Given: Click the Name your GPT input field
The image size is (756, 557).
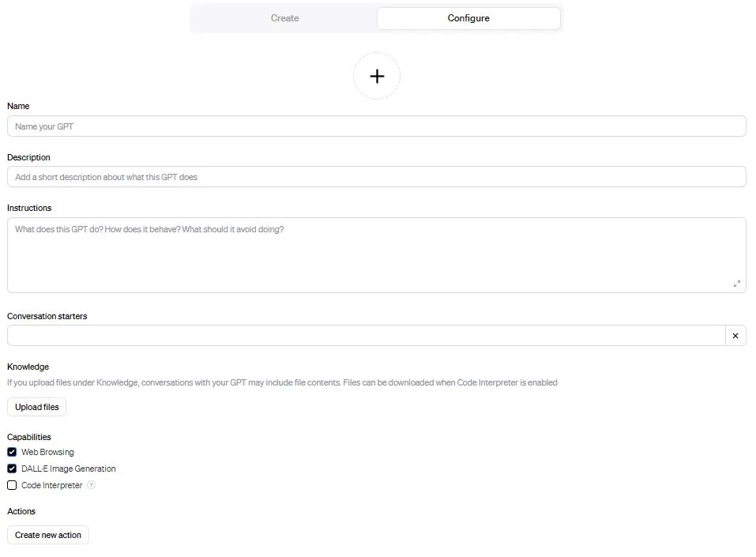Looking at the screenshot, I should click(x=377, y=126).
